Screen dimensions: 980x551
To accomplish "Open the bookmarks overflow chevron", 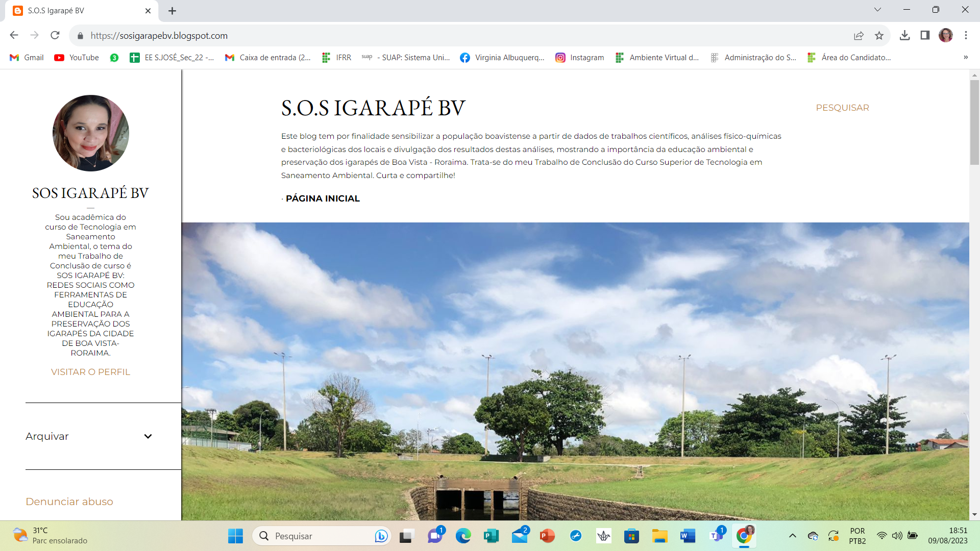I will pos(966,58).
